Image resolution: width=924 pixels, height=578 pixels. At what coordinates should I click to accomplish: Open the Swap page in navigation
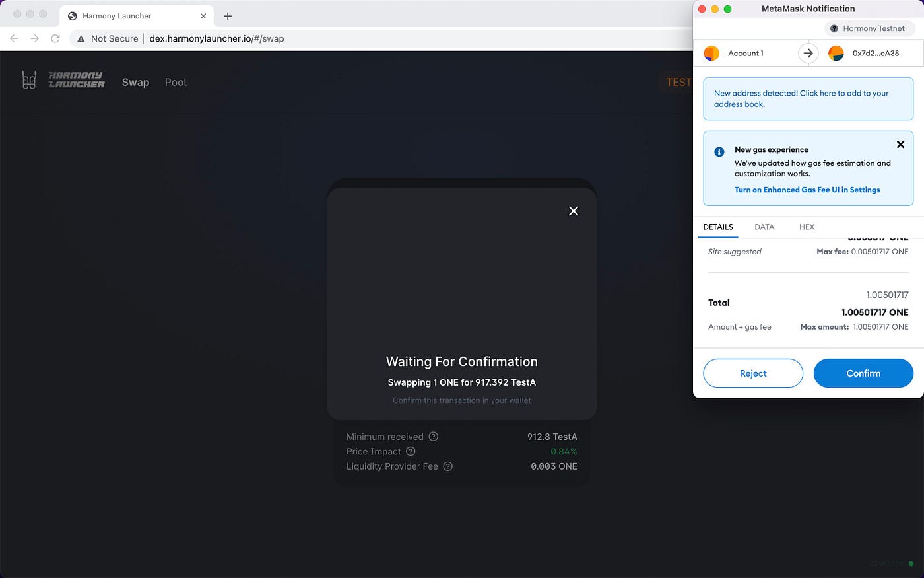(x=135, y=82)
